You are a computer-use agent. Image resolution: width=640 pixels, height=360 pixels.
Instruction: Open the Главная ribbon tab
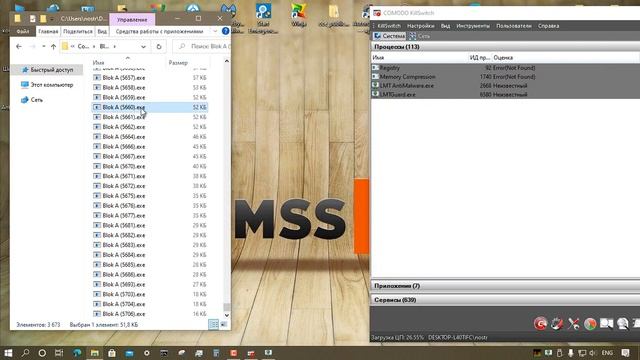pyautogui.click(x=48, y=31)
